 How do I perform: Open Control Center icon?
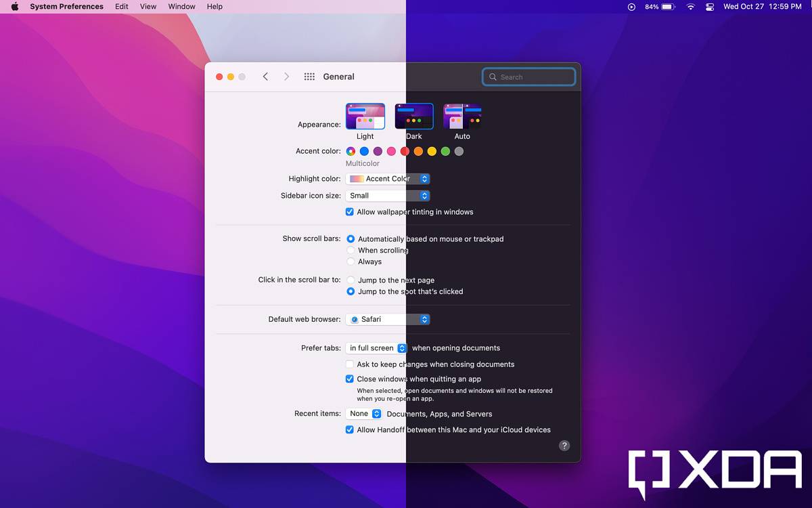710,7
